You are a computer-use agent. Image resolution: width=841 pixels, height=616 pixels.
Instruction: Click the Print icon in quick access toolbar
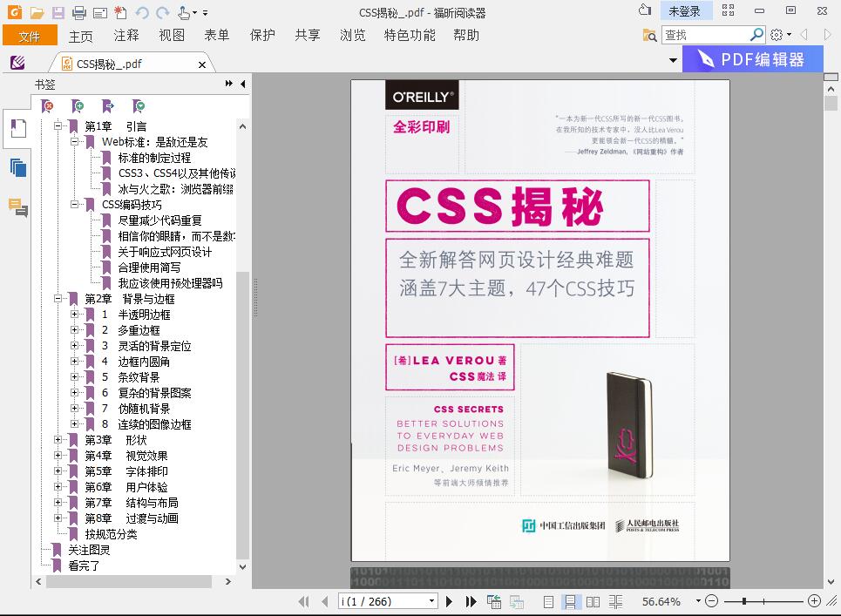click(78, 12)
